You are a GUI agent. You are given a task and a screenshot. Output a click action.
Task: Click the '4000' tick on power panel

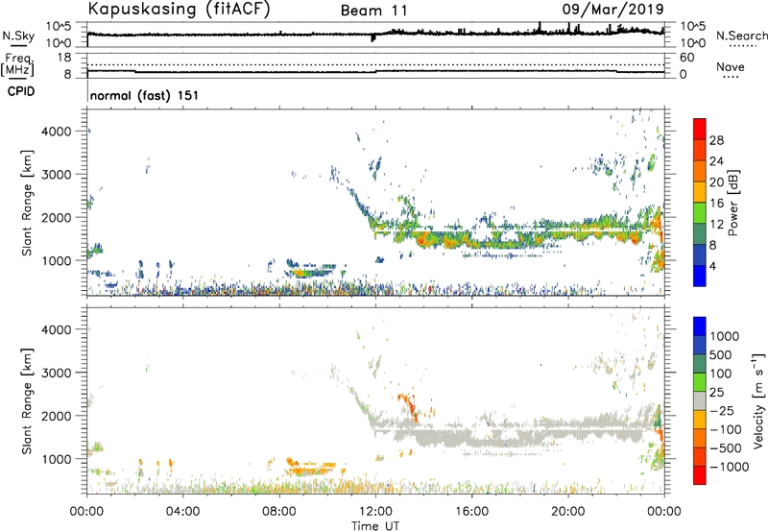tap(57, 132)
